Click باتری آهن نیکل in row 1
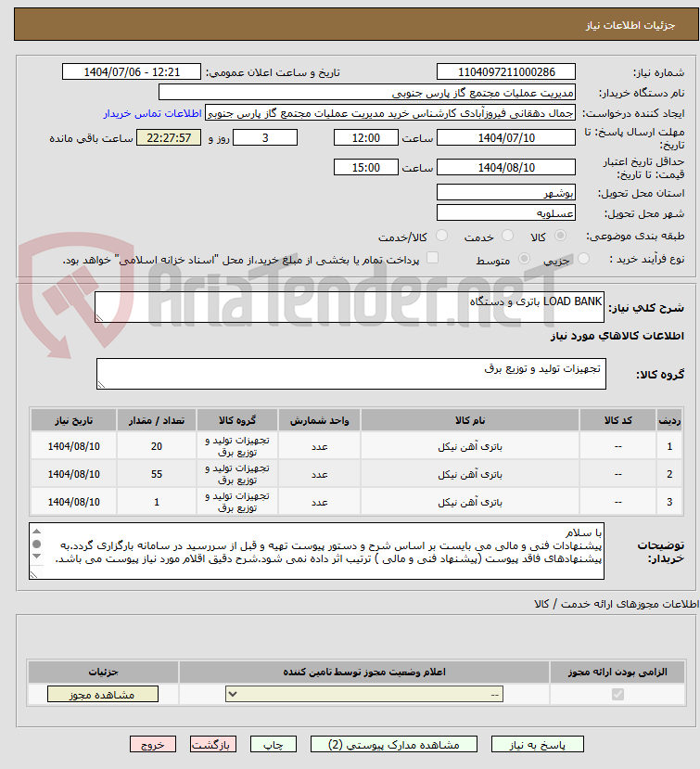The height and width of the screenshot is (769, 700). [x=470, y=447]
